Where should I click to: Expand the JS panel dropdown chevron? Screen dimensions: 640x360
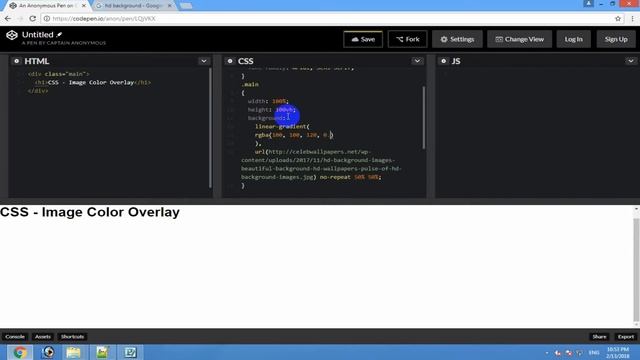(631, 61)
